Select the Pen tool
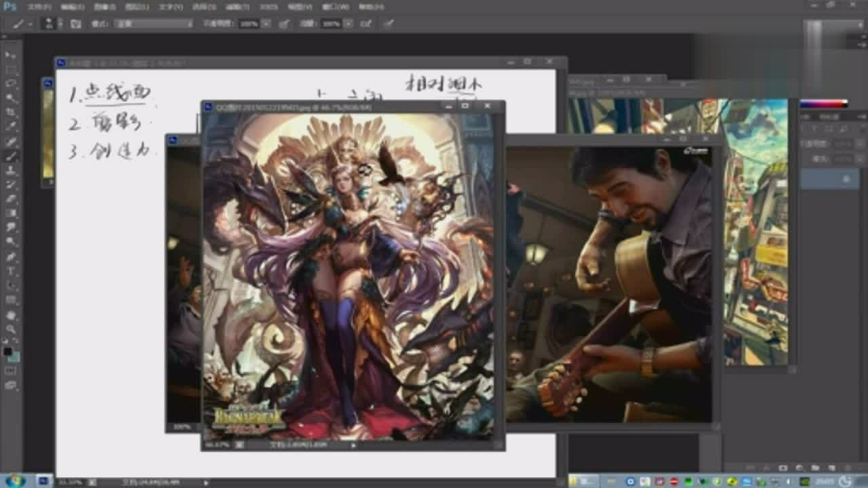868x488 pixels. 11,257
